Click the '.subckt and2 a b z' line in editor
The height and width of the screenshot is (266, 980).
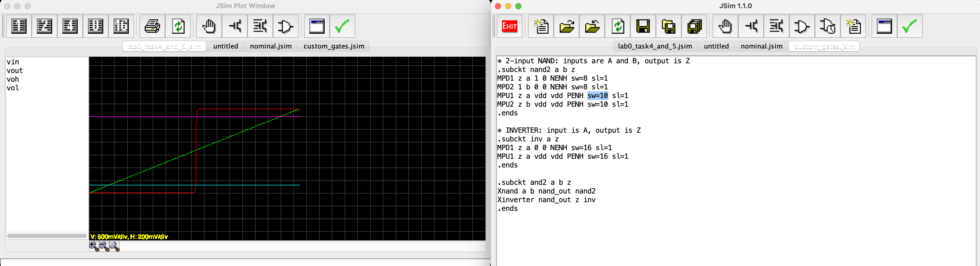(534, 183)
